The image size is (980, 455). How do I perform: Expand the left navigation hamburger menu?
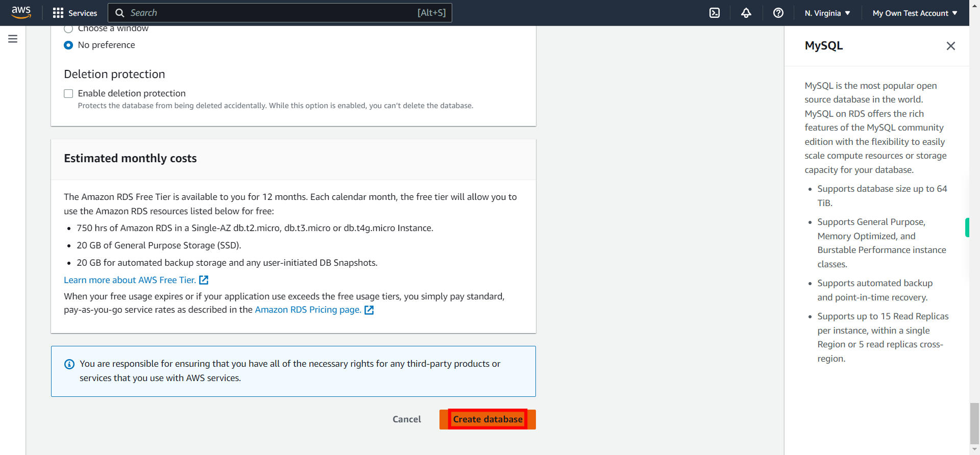13,39
